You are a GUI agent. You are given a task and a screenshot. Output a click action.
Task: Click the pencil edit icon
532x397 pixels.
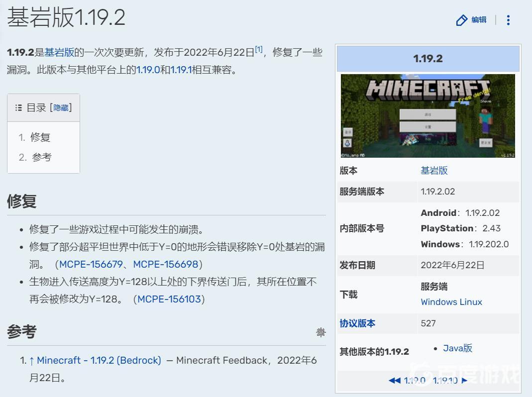(x=462, y=20)
